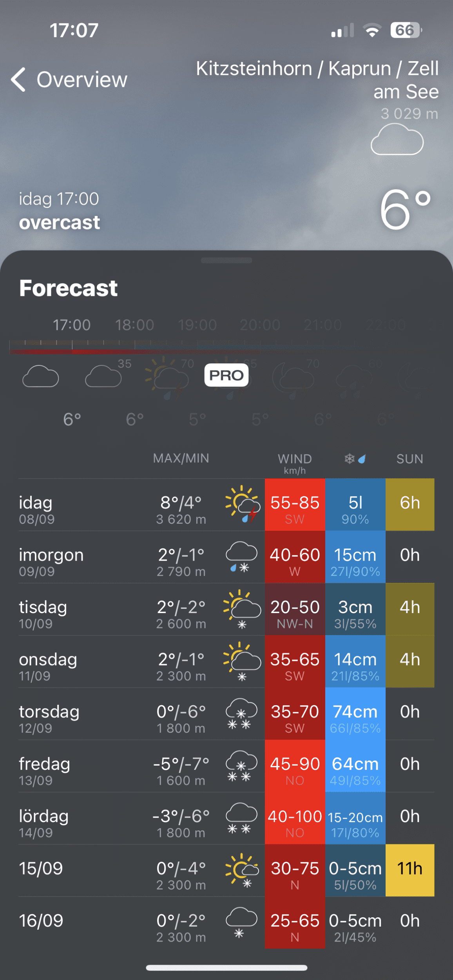Select the WIND km/h column header
Image resolution: width=453 pixels, height=980 pixels.
(x=295, y=463)
